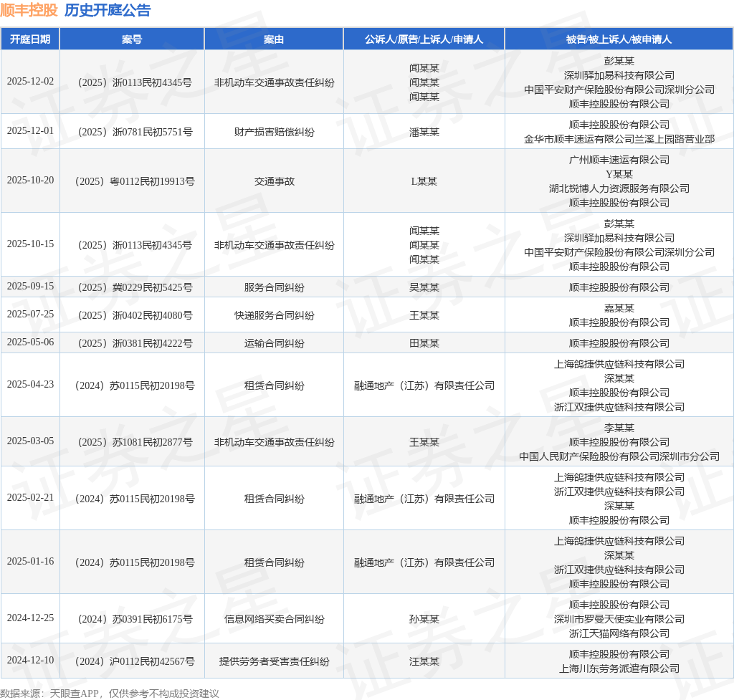734x700 pixels.
Task: Click defendant 李某某
Action: click(619, 428)
